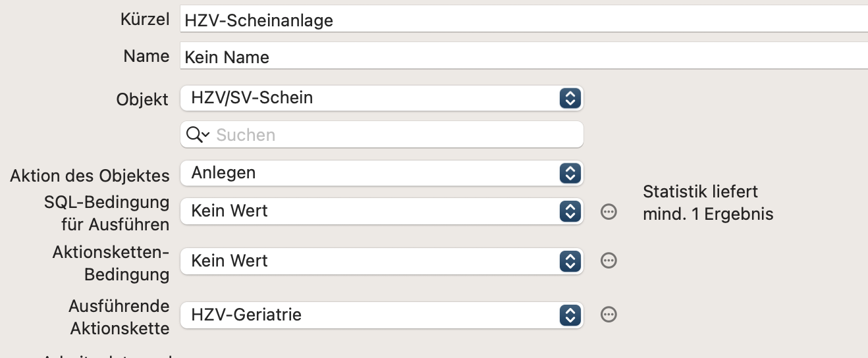Click blue arrows of SQL-Bedingung Kein Wert popup

pos(569,211)
